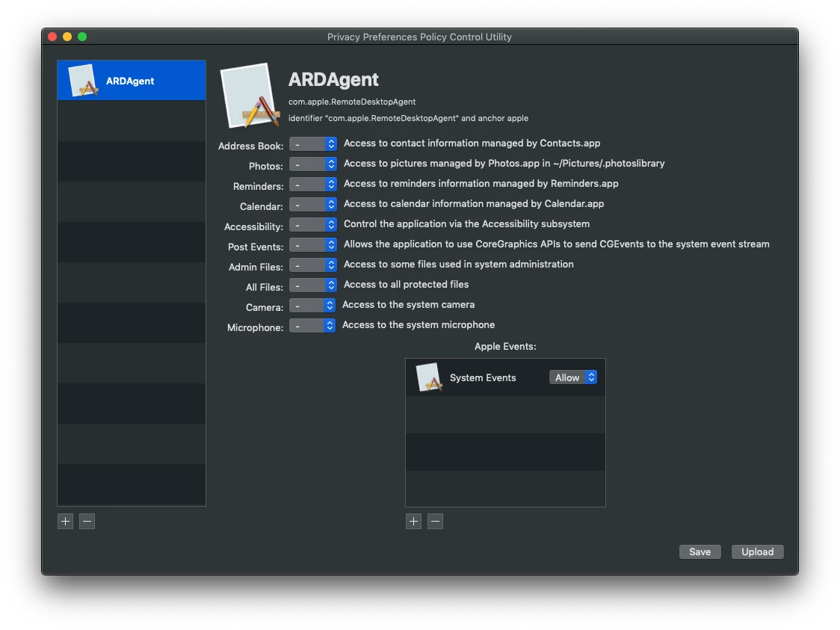The image size is (840, 630).
Task: Click the ARDAgent heading title
Action: click(333, 79)
